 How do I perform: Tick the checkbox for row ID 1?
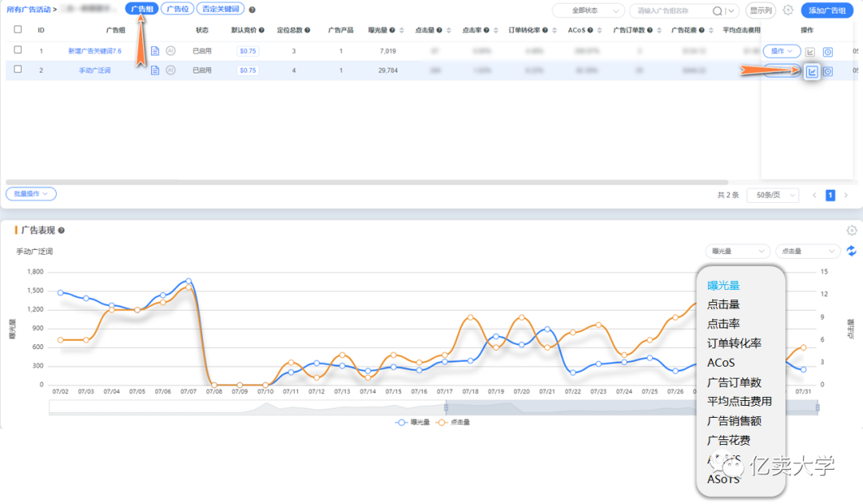(18, 50)
